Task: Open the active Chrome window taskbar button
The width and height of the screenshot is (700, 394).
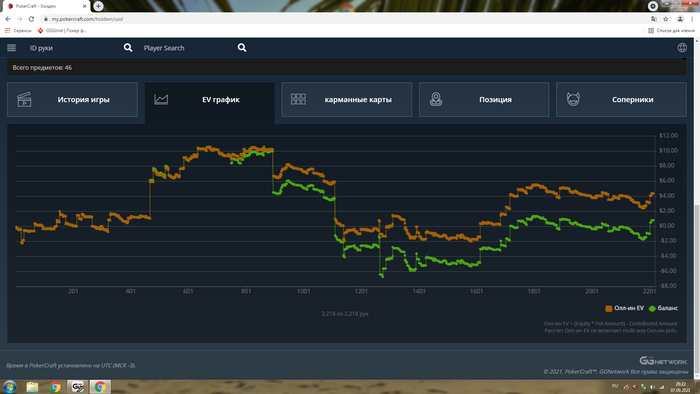Action: 100,387
